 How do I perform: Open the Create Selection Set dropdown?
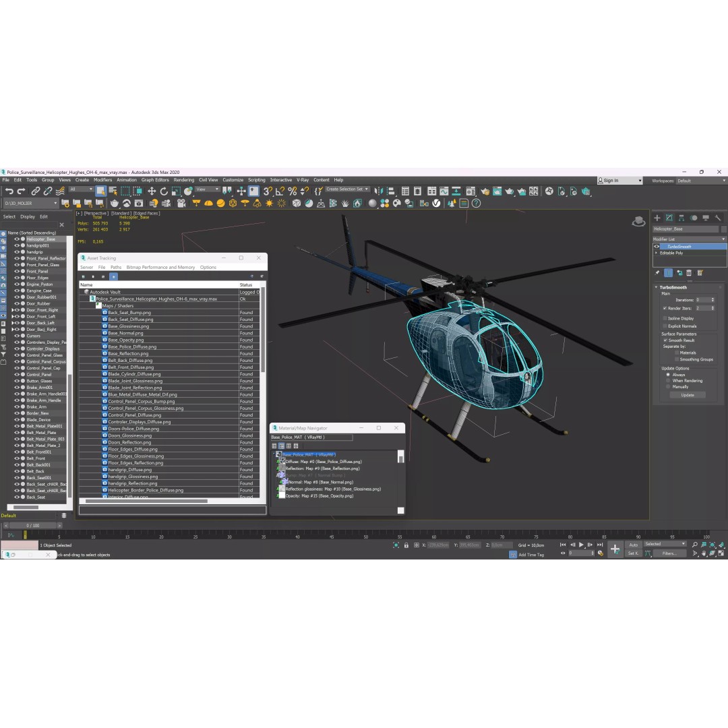(x=347, y=189)
